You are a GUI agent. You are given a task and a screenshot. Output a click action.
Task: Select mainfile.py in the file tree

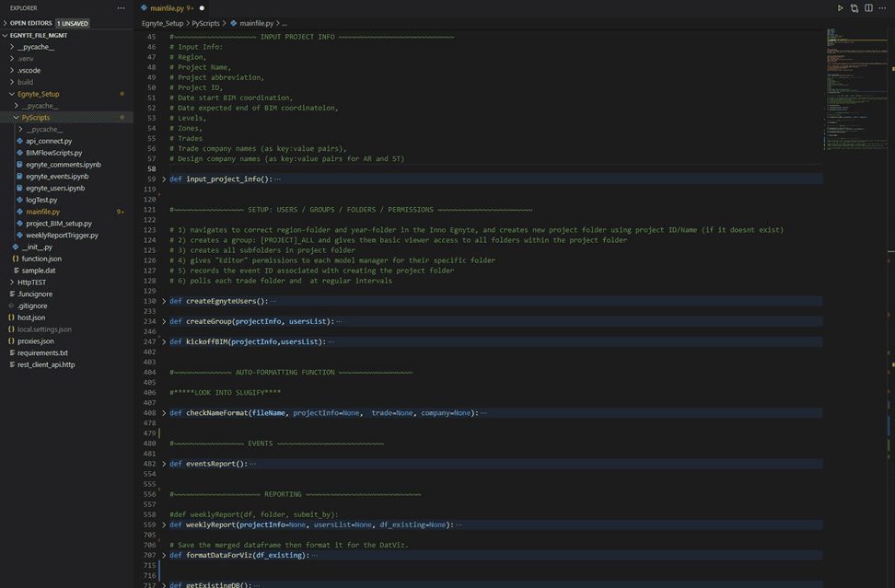click(x=42, y=212)
